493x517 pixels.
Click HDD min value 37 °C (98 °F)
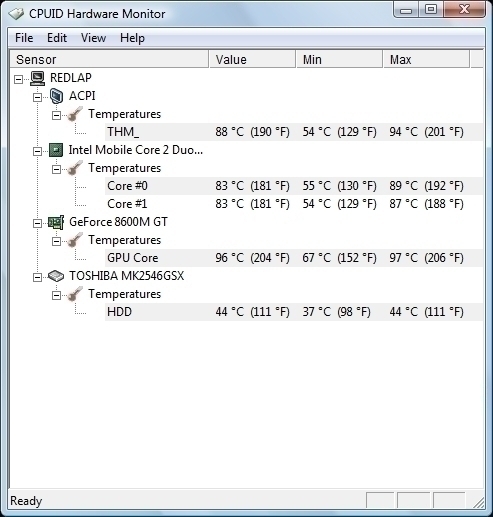pyautogui.click(x=336, y=312)
